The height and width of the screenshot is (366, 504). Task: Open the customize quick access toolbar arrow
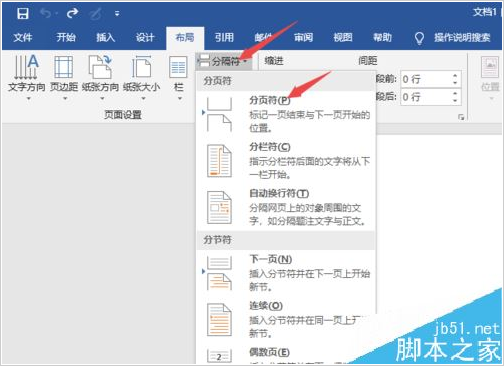click(117, 14)
